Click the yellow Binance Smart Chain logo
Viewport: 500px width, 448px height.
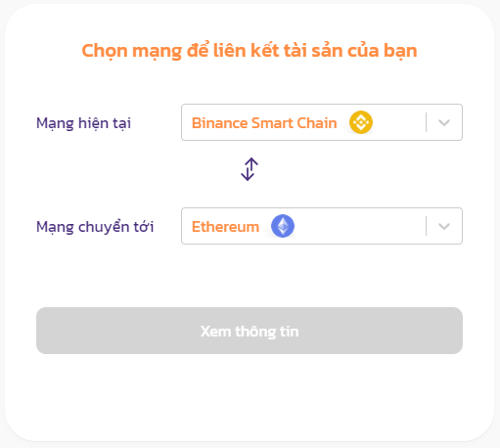(x=361, y=122)
